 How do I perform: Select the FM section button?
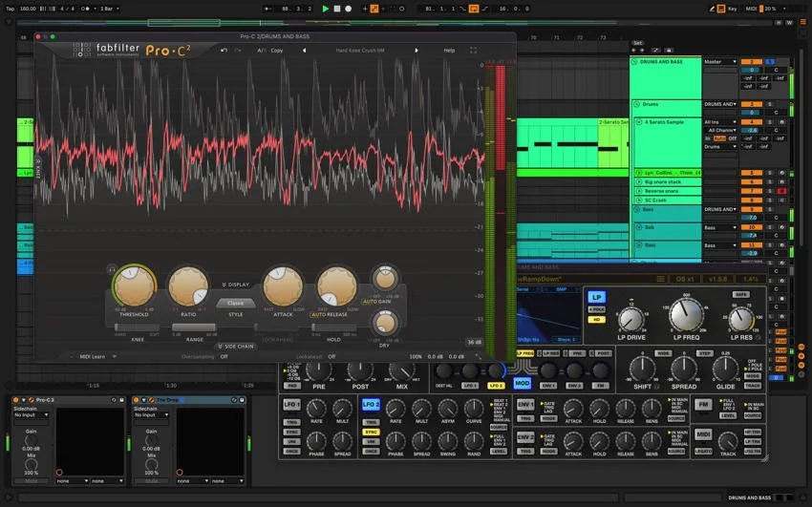[703, 404]
